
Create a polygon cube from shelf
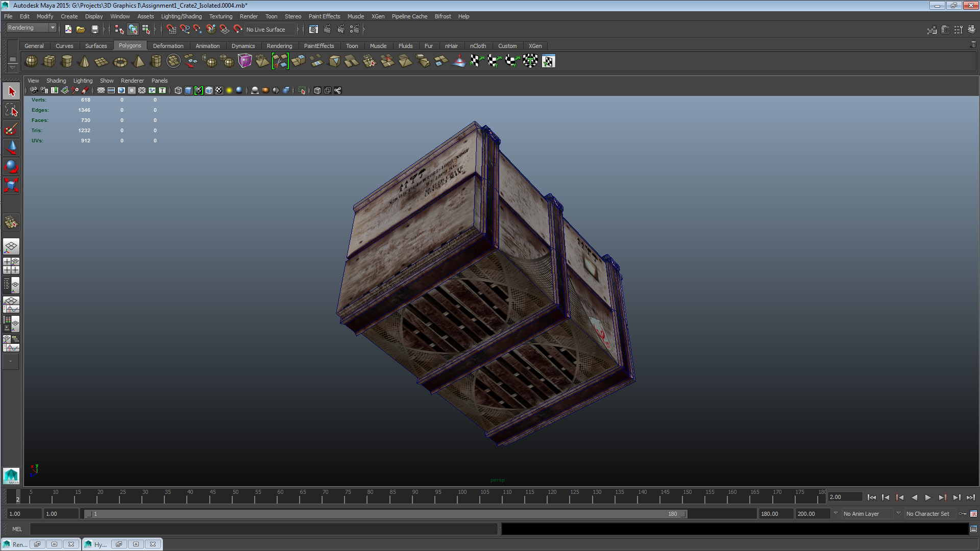coord(49,61)
